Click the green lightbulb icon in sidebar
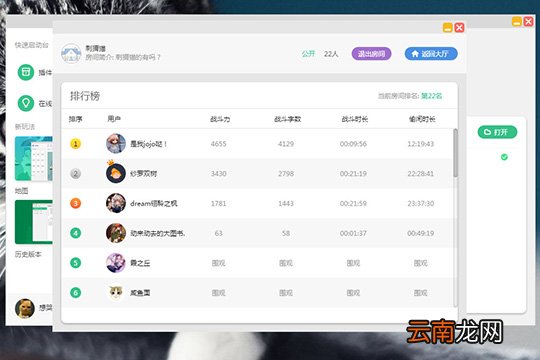Image resolution: width=540 pixels, height=360 pixels. coord(26,103)
